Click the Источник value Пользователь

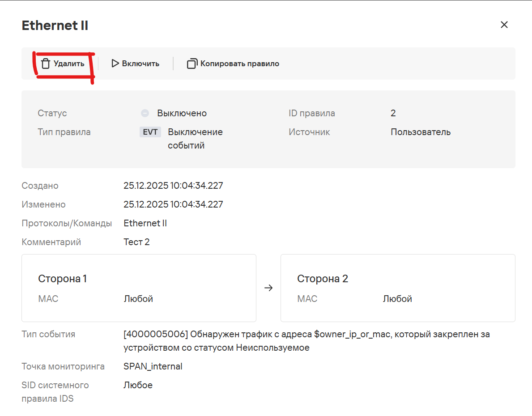point(420,132)
